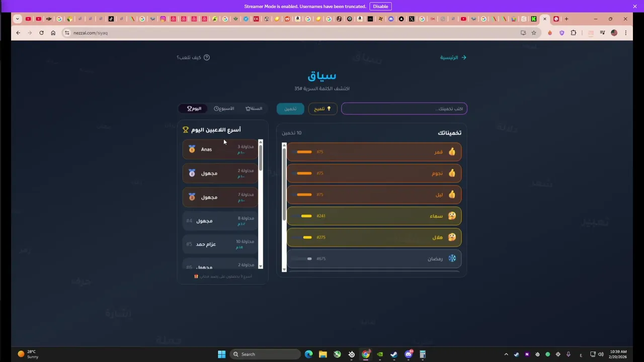This screenshot has width=644, height=362.
Task: Open the كيف تلعب؟ help question mark
Action: click(x=206, y=57)
